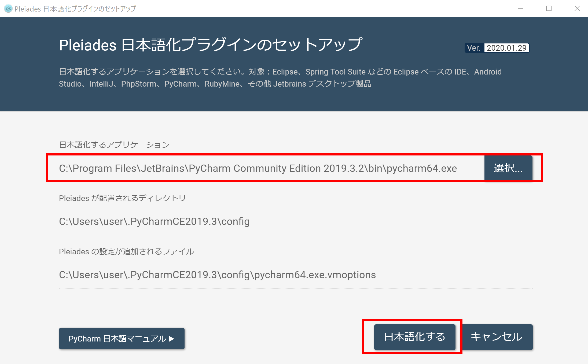Open the PyCharm 日本語マニュアル link button
The image size is (588, 364).
[122, 339]
